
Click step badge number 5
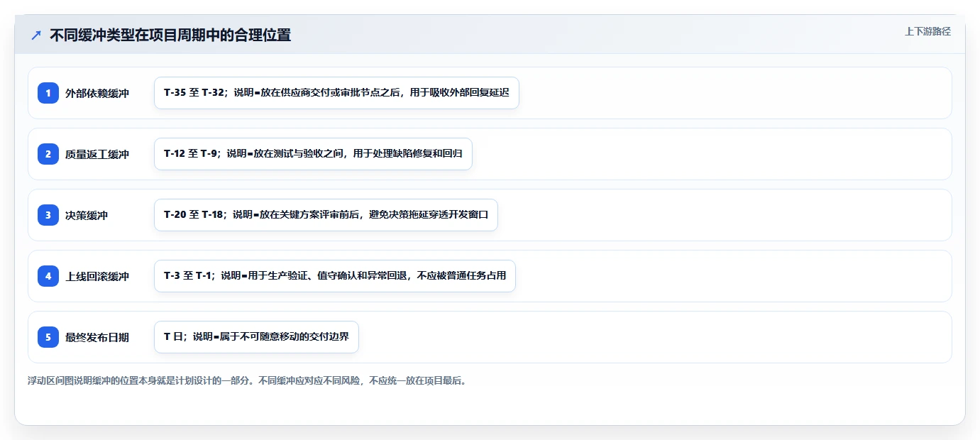pyautogui.click(x=48, y=337)
